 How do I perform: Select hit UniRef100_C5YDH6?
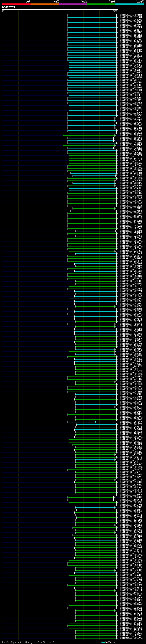131,153
